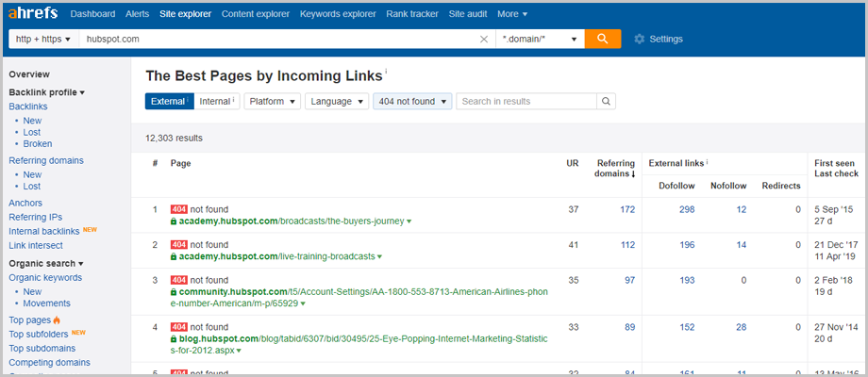Click the magnifier in Search in results

click(606, 101)
